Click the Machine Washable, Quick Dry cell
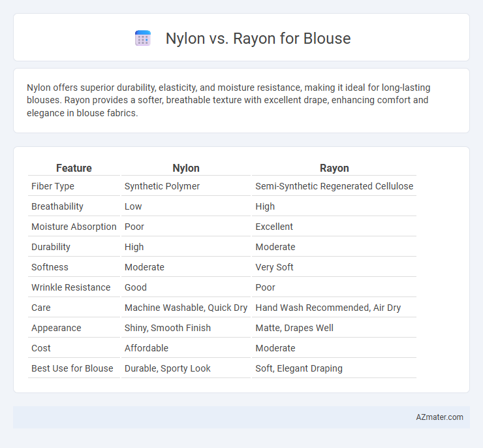483x448 pixels. 186,308
